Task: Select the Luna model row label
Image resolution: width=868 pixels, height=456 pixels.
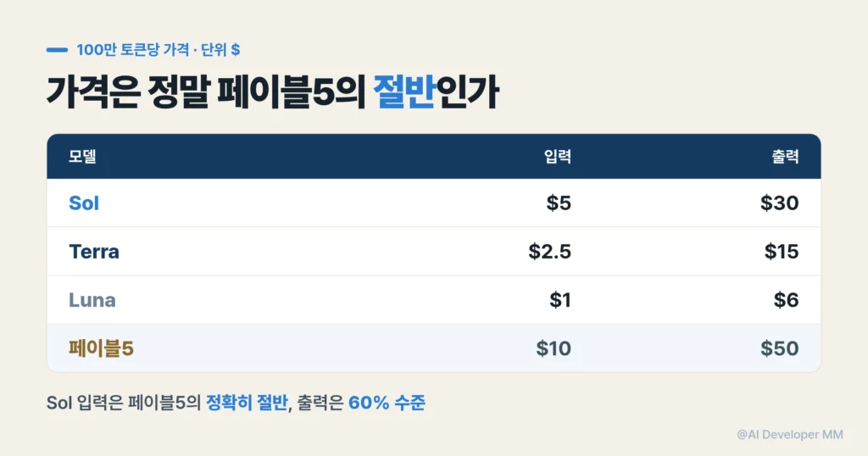Action: click(92, 300)
